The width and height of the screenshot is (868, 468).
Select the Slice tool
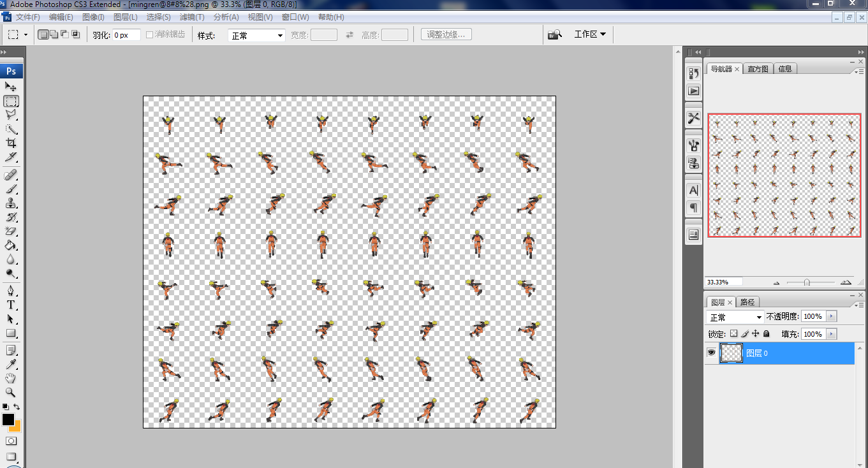pyautogui.click(x=11, y=157)
